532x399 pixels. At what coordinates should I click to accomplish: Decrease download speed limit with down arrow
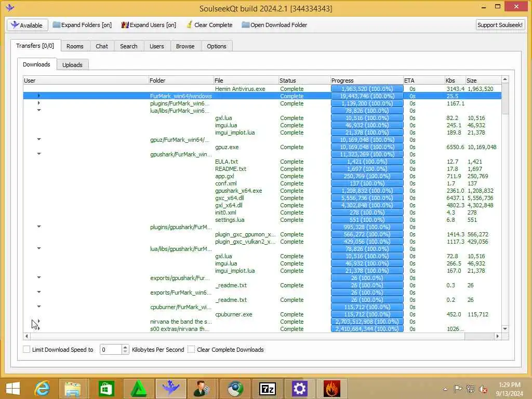pos(125,352)
